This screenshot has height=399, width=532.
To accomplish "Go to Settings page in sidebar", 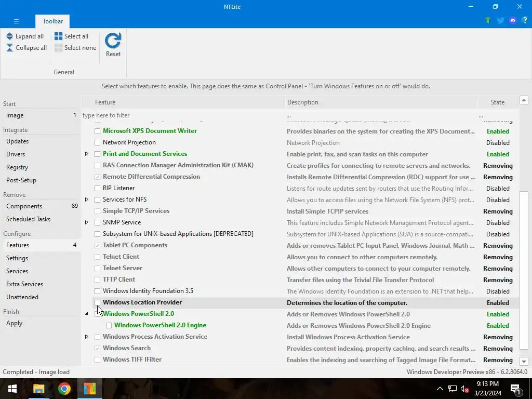I will pos(41,258).
